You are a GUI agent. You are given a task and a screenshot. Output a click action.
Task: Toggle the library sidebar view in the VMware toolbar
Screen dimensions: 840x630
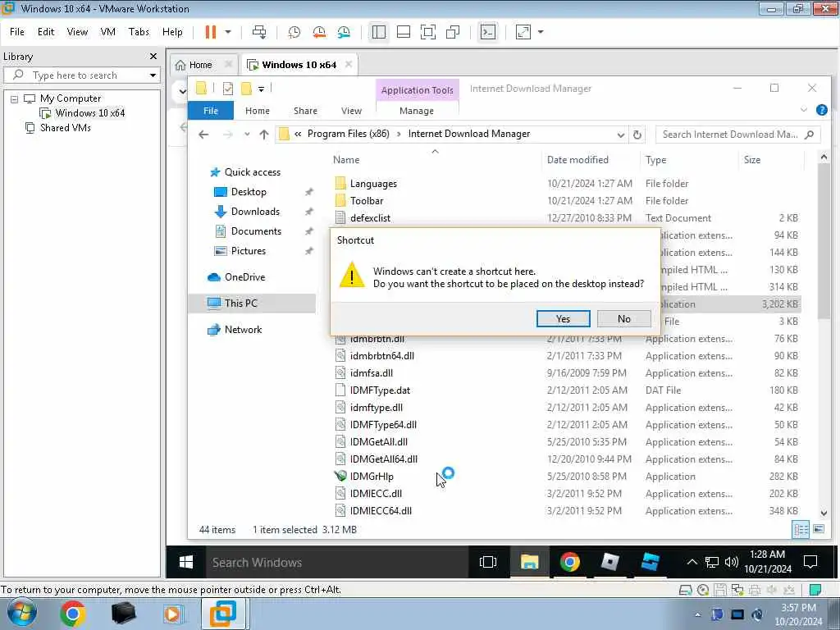pyautogui.click(x=379, y=32)
